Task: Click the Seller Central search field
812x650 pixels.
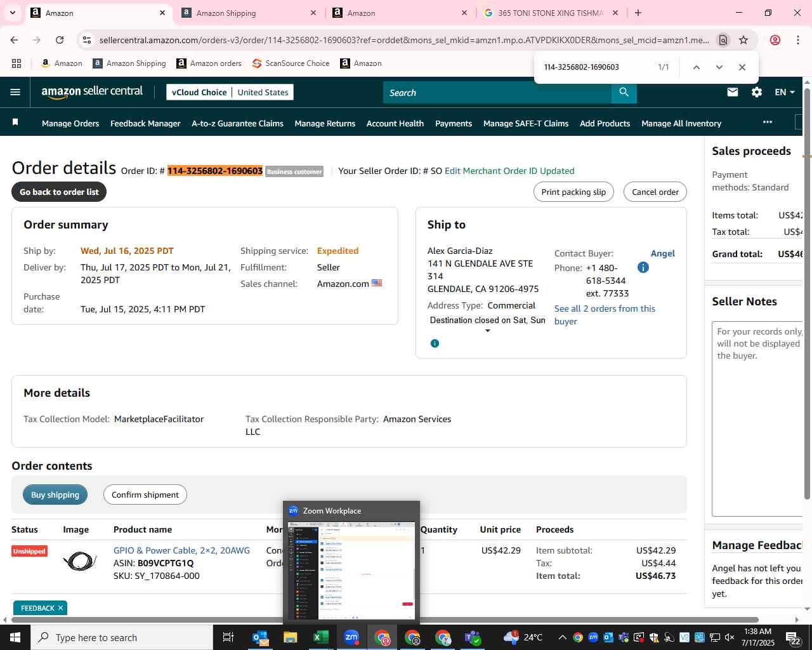Action: tap(497, 93)
